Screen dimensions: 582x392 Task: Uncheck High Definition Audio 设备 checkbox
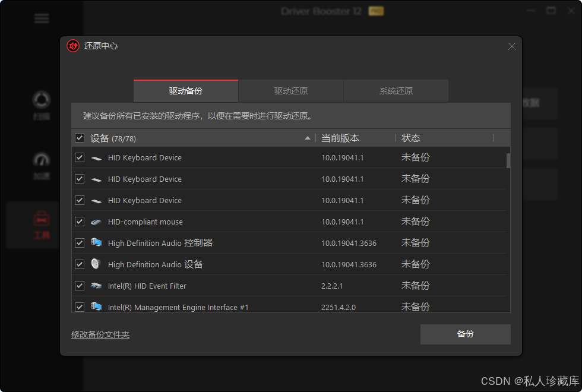[80, 264]
